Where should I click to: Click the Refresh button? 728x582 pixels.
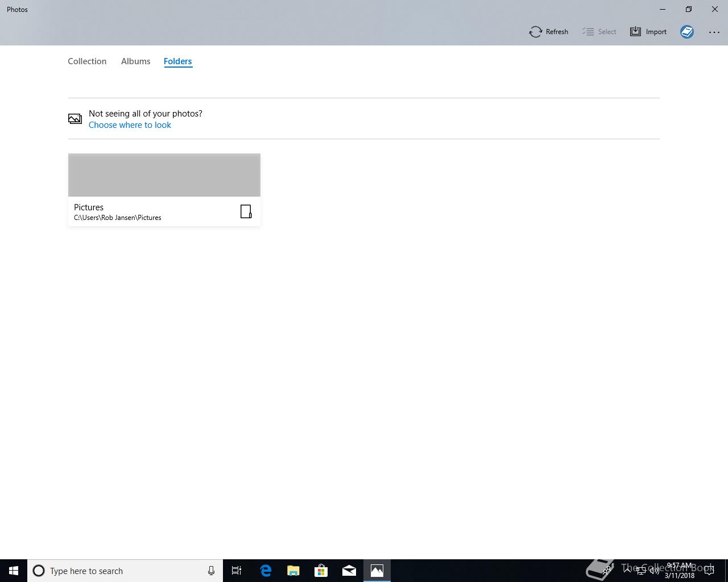click(x=548, y=32)
